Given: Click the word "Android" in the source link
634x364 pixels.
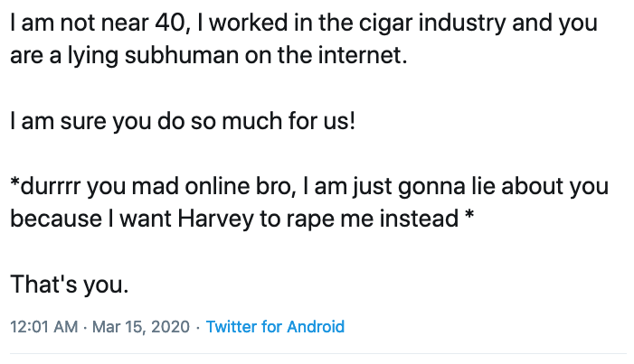Looking at the screenshot, I should coord(316,327).
